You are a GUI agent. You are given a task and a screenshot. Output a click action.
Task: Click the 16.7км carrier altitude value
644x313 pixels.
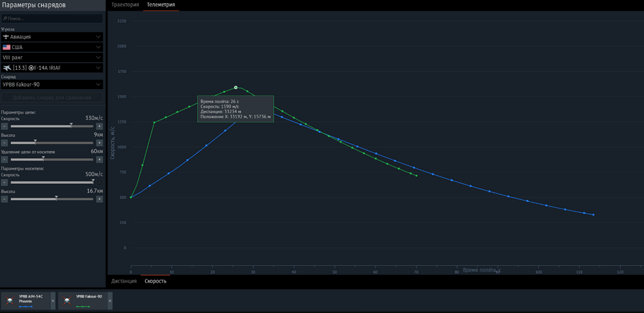[94, 191]
